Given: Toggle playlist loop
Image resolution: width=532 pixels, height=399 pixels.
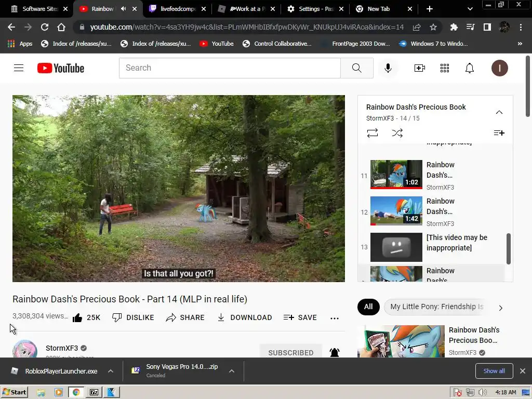Looking at the screenshot, I should coord(372,132).
